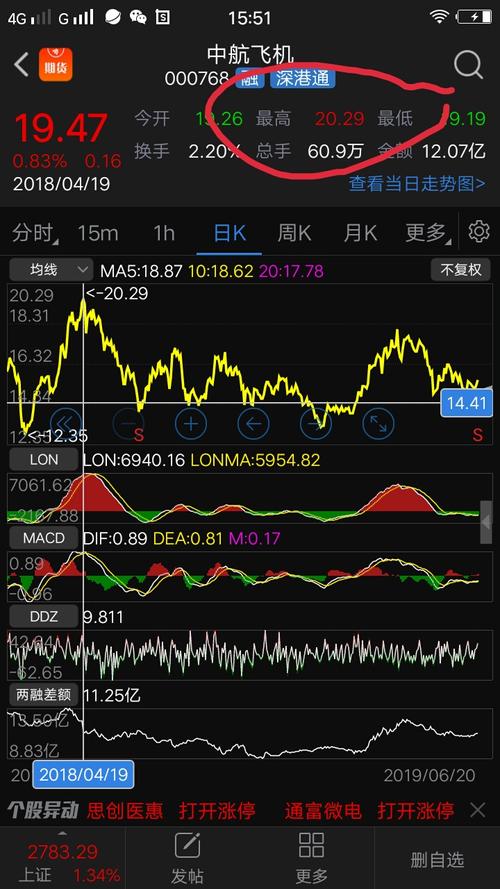Open the orange 期货 futures icon
Viewport: 500px width, 889px height.
pyautogui.click(x=56, y=65)
